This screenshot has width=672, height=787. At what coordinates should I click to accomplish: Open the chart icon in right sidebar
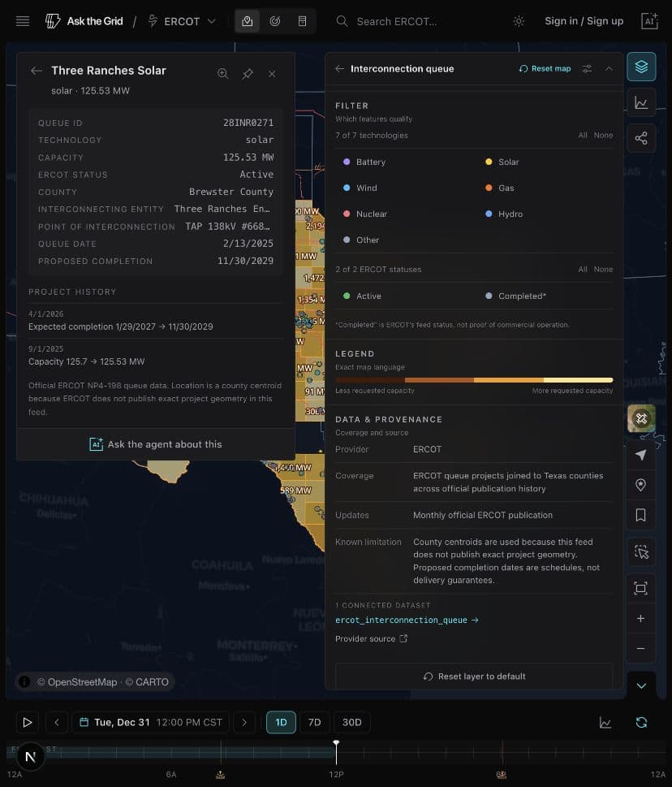(x=641, y=103)
